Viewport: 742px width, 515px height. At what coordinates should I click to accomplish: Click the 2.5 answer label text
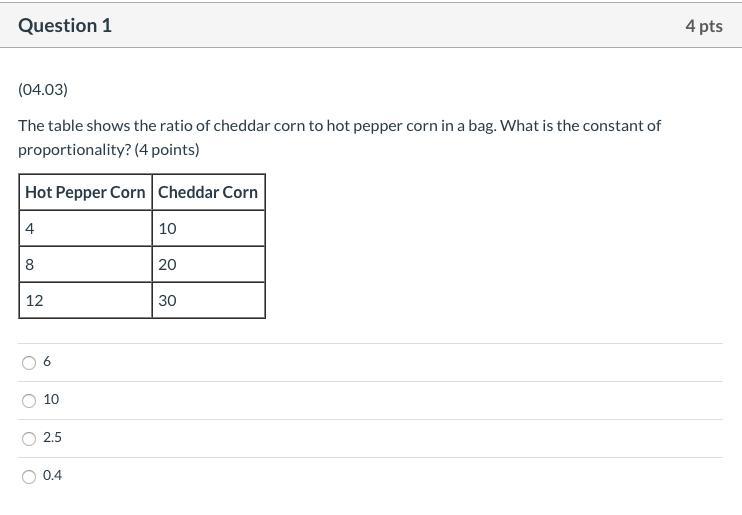pyautogui.click(x=52, y=437)
